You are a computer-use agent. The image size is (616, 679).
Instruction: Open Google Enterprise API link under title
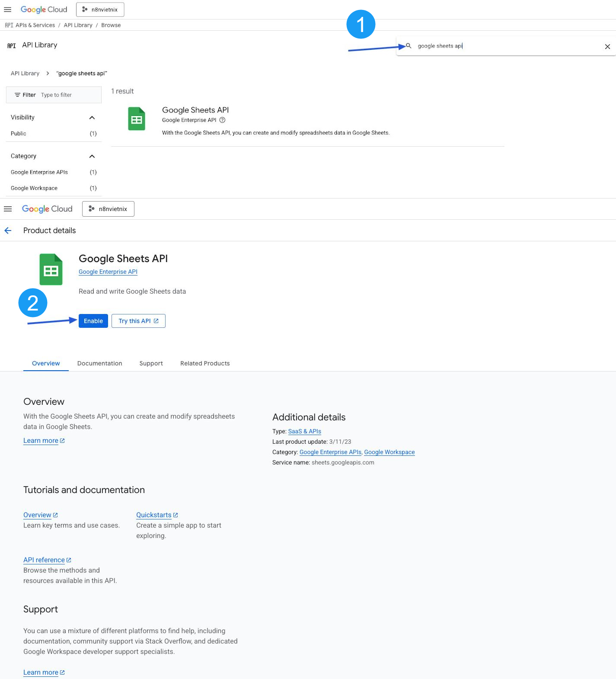coord(108,272)
